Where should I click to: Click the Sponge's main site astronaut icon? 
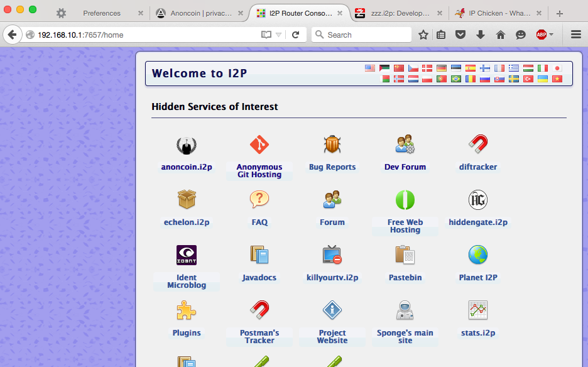pos(405,310)
